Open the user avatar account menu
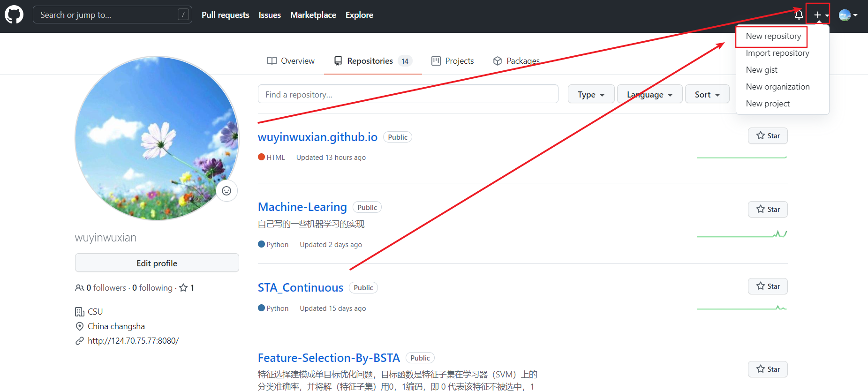The width and height of the screenshot is (868, 391). point(848,15)
